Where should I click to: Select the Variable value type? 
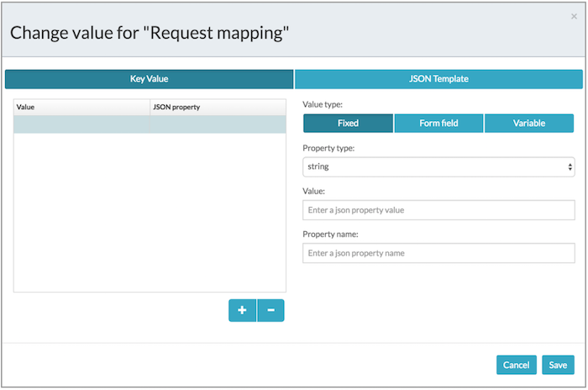pos(529,124)
